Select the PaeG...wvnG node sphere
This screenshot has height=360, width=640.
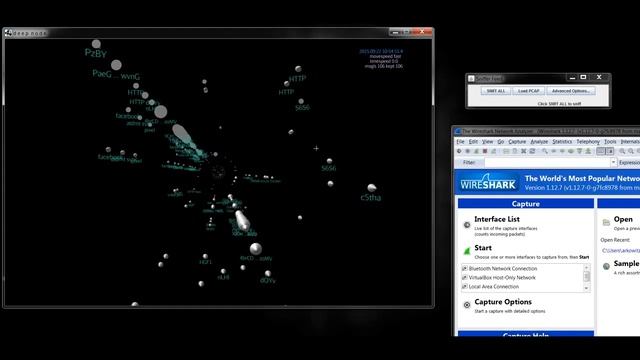pos(116,64)
